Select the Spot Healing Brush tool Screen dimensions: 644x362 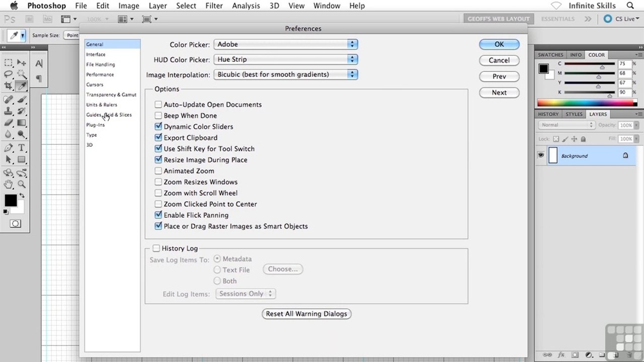click(x=9, y=100)
